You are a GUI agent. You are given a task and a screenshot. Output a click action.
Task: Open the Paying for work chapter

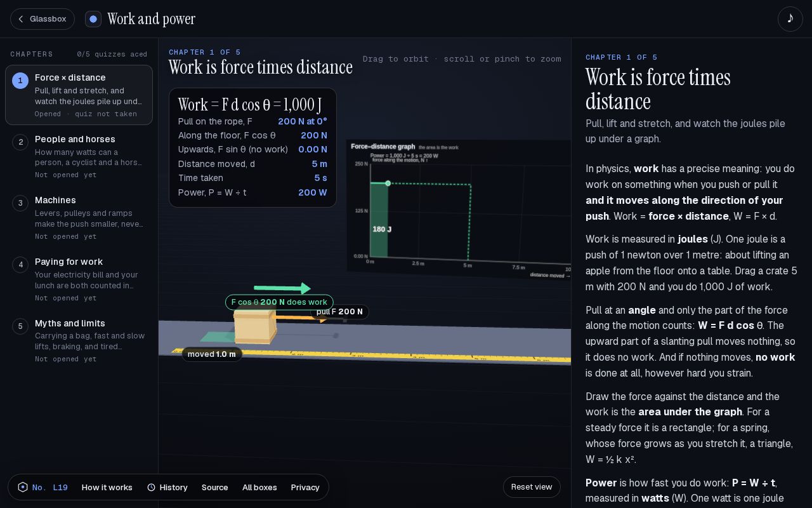(79, 279)
